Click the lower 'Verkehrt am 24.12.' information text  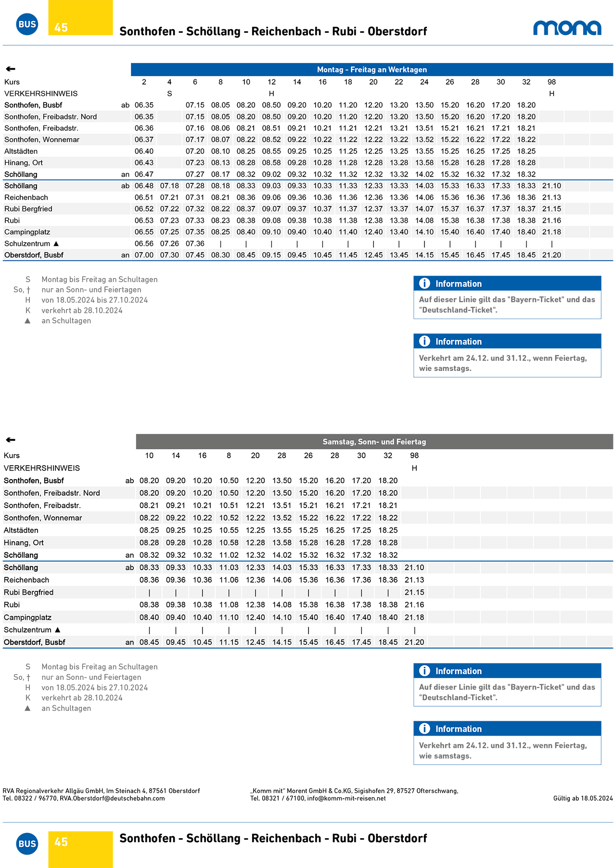point(503,751)
